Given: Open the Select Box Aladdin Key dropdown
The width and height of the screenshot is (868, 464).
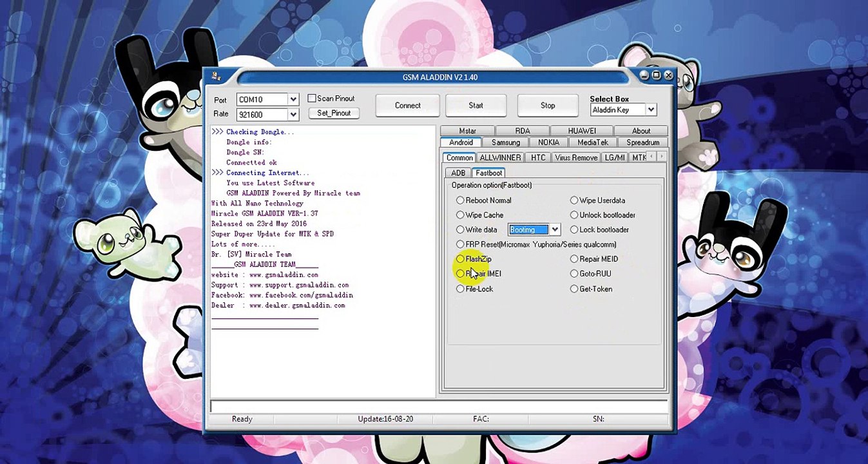Looking at the screenshot, I should click(x=651, y=110).
